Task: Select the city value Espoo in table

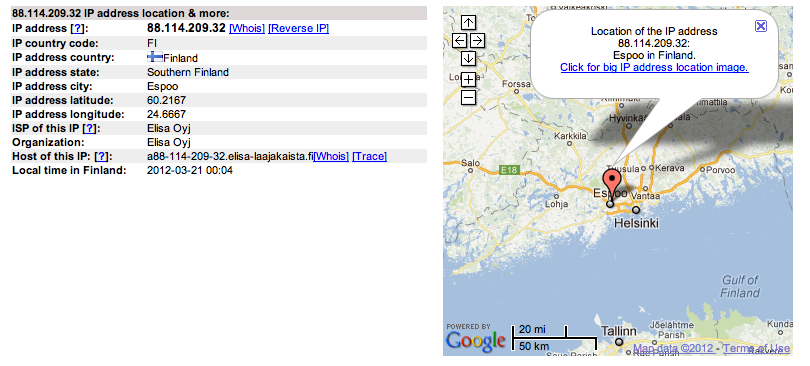Action: pos(162,86)
